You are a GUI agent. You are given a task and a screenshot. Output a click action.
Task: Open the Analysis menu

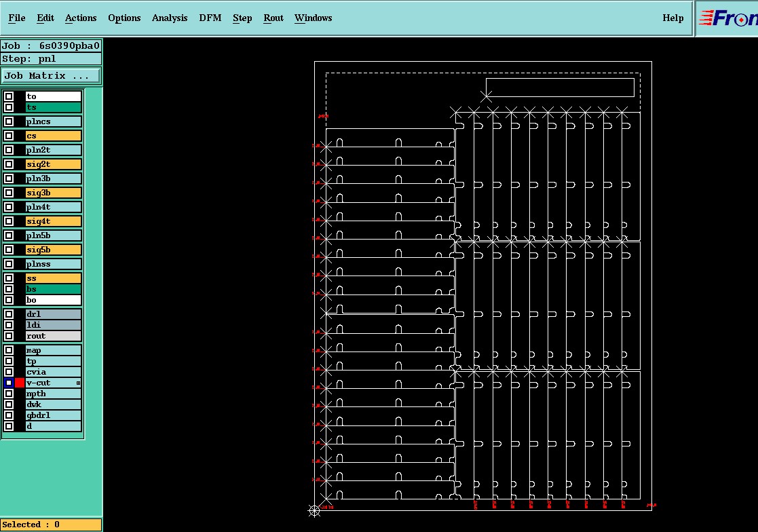170,18
